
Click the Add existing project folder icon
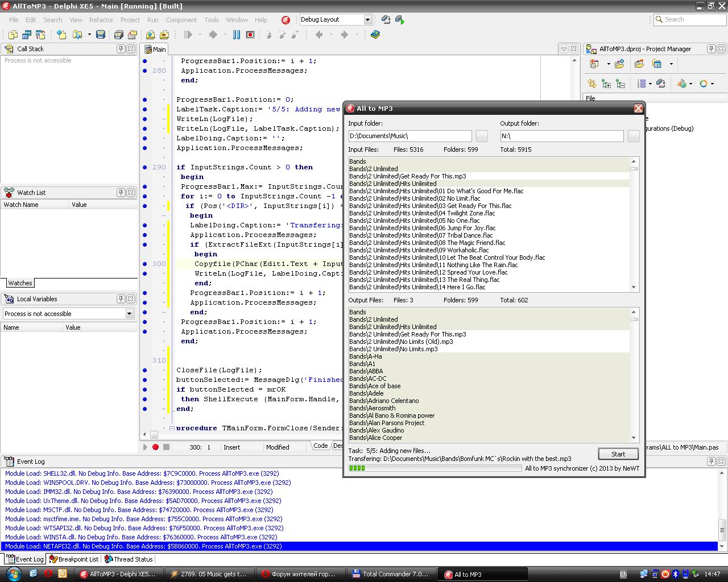619,64
